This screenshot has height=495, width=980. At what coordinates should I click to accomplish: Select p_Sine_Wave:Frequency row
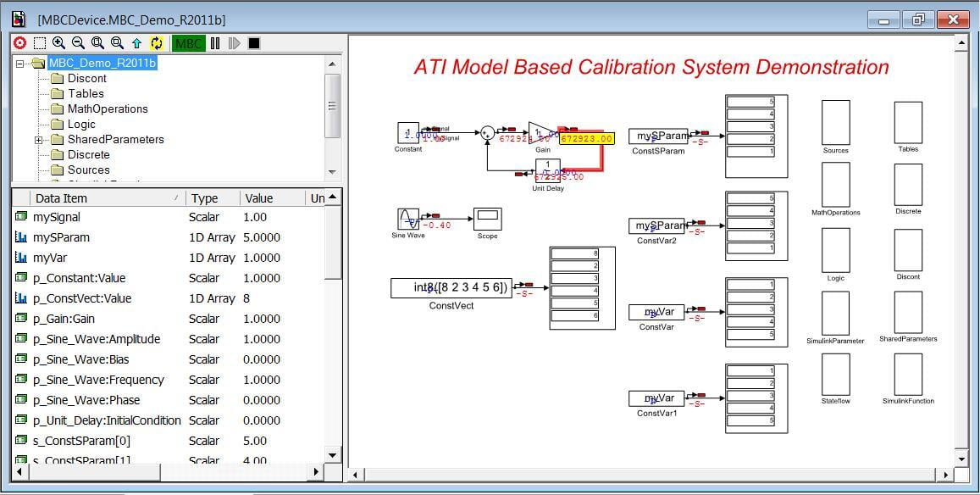click(x=169, y=380)
